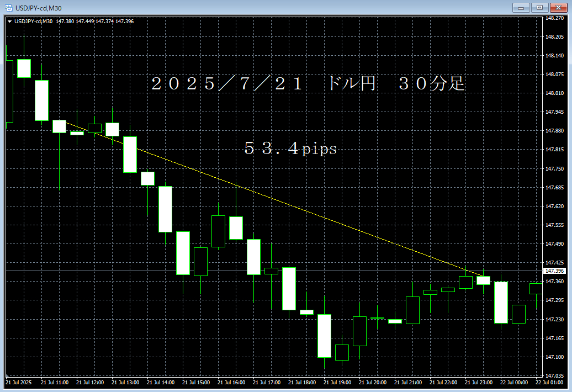Click the '21 Jul 15:00' time axis label
572x392 pixels.
coord(196,383)
